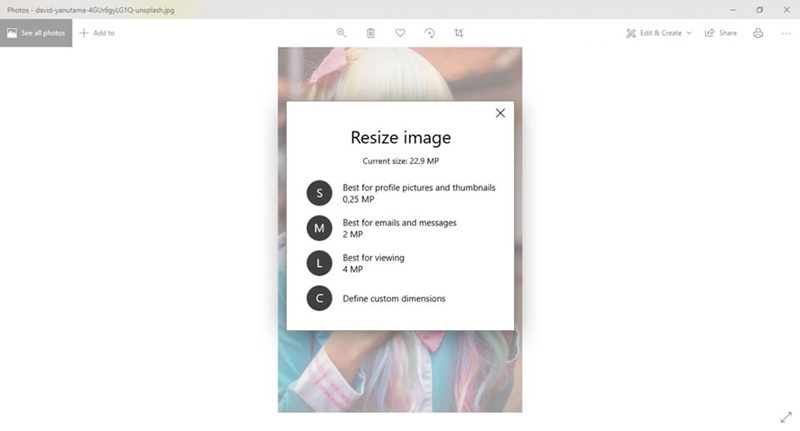Open the three-dots more options menu
The width and height of the screenshot is (800, 431).
[786, 33]
